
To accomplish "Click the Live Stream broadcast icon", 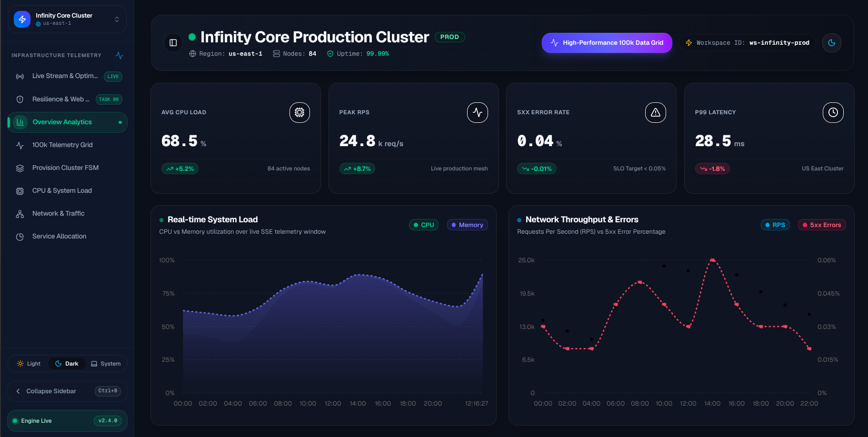I will tap(20, 76).
